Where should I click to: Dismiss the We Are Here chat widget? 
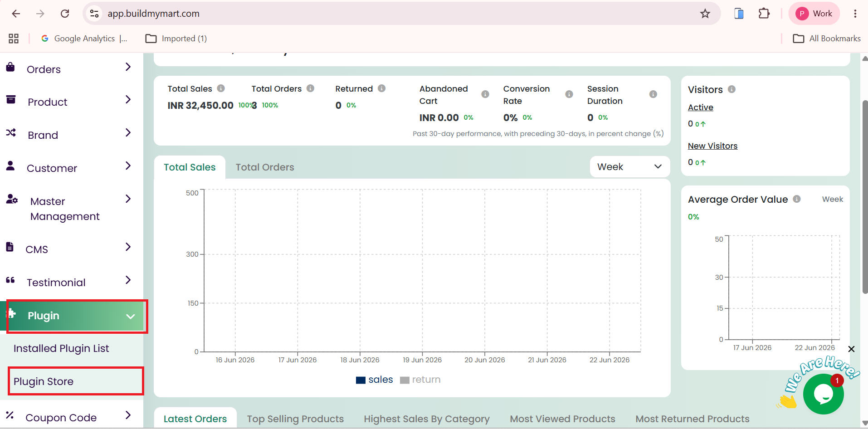tap(851, 349)
